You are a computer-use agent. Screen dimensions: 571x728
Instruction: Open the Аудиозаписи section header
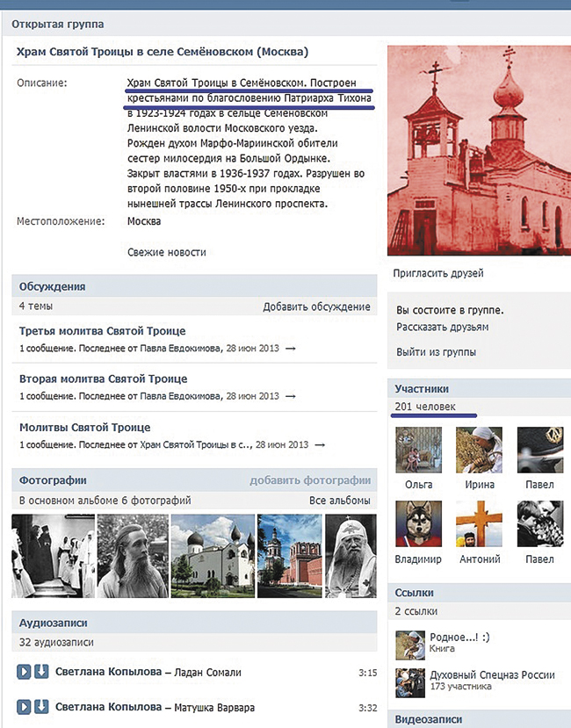pos(53,623)
